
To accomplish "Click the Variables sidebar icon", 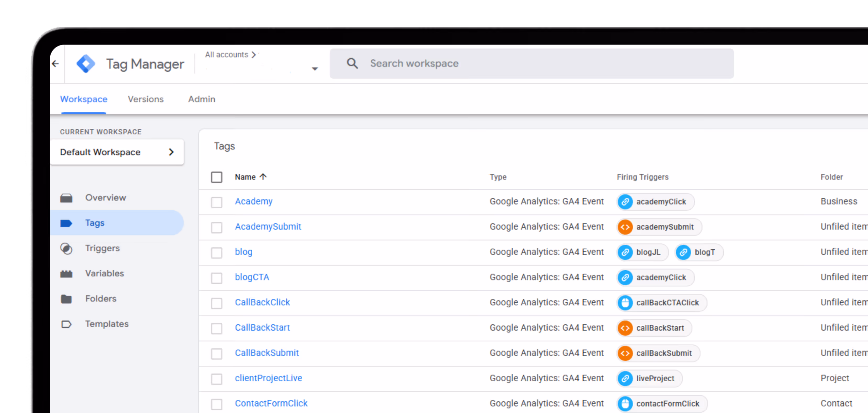I will [x=66, y=274].
